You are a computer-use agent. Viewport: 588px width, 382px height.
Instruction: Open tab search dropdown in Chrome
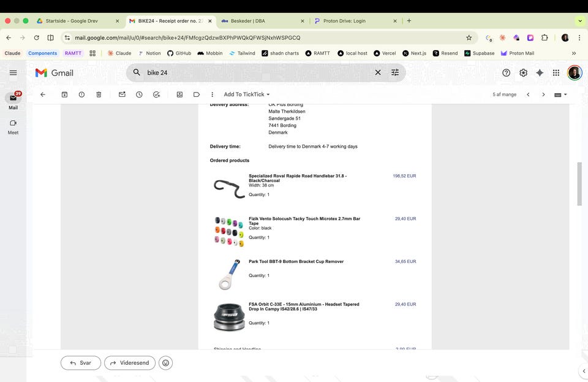pyautogui.click(x=581, y=21)
